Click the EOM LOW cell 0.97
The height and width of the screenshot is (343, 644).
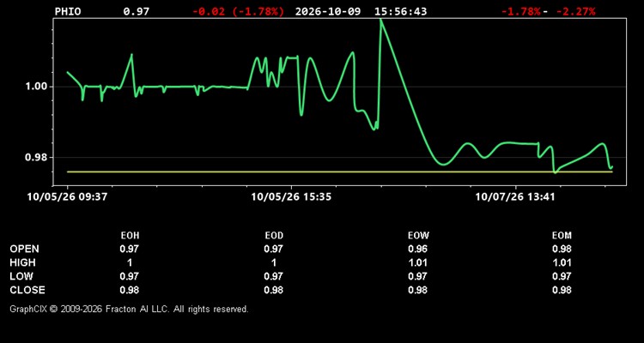point(562,276)
